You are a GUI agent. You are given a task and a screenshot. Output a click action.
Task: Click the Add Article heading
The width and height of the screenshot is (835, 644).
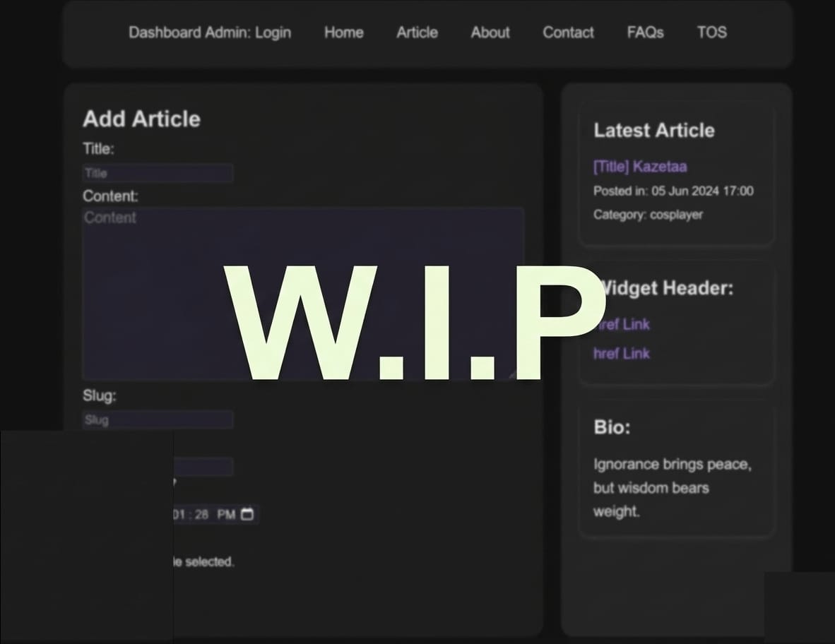(x=142, y=119)
